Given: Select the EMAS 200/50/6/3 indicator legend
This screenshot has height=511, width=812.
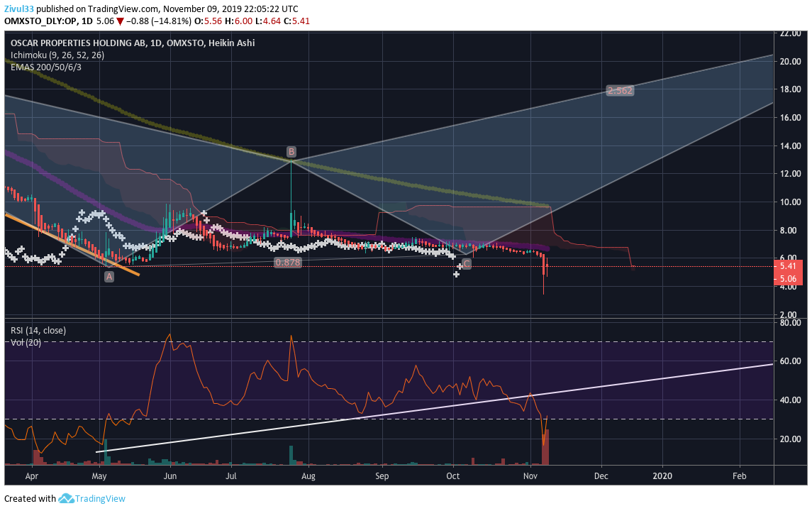Looking at the screenshot, I should click(46, 67).
